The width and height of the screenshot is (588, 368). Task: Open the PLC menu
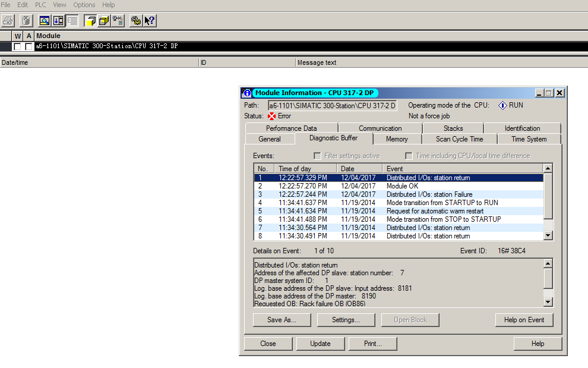(x=40, y=5)
